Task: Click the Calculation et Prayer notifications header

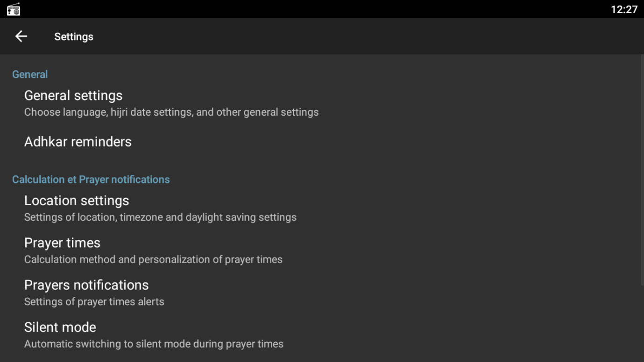Action: tap(91, 180)
